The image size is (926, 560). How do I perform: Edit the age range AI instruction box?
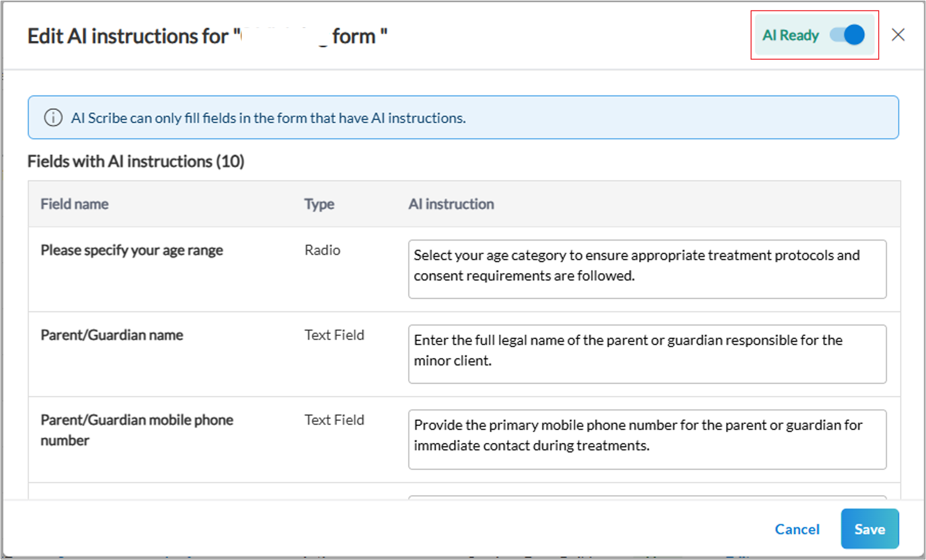click(647, 269)
